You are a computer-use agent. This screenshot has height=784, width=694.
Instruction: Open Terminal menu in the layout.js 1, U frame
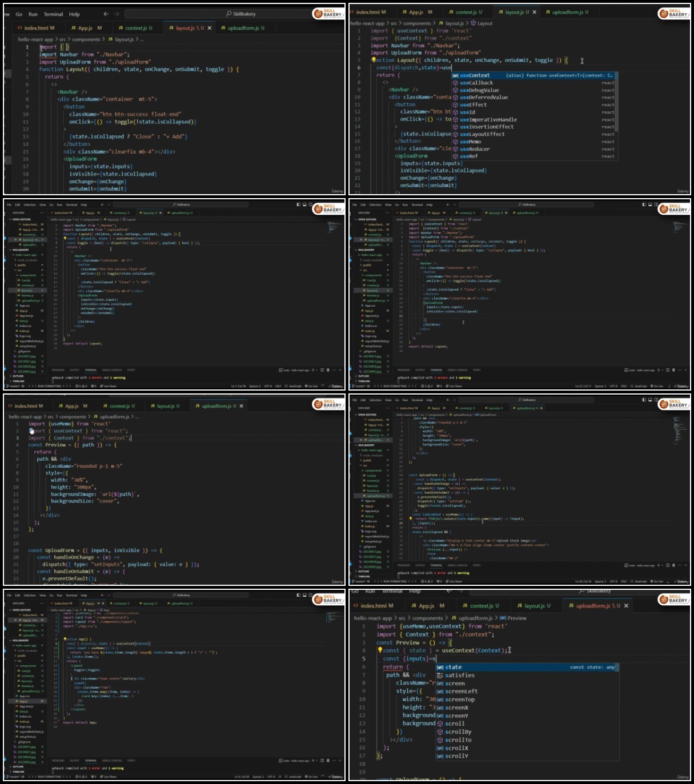tap(53, 14)
